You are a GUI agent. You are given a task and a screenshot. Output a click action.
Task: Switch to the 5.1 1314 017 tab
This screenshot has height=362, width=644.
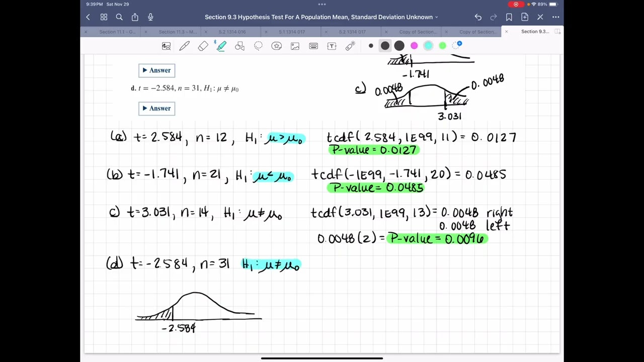coord(292,32)
